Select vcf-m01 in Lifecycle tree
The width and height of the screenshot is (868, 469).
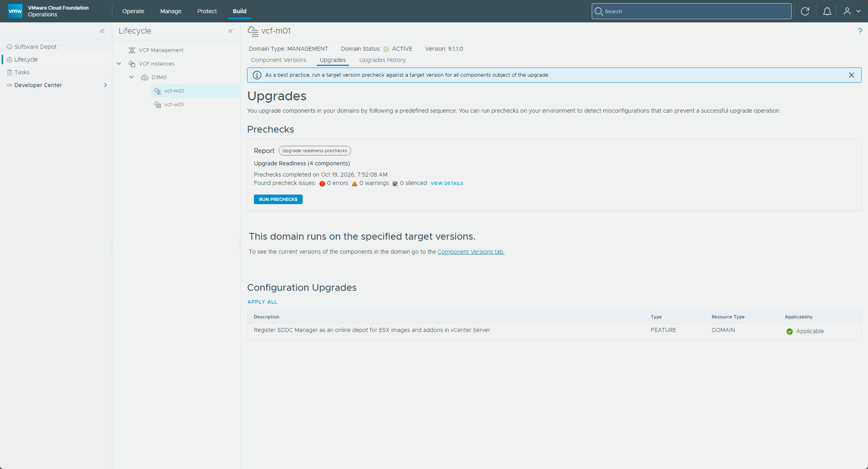pyautogui.click(x=174, y=91)
